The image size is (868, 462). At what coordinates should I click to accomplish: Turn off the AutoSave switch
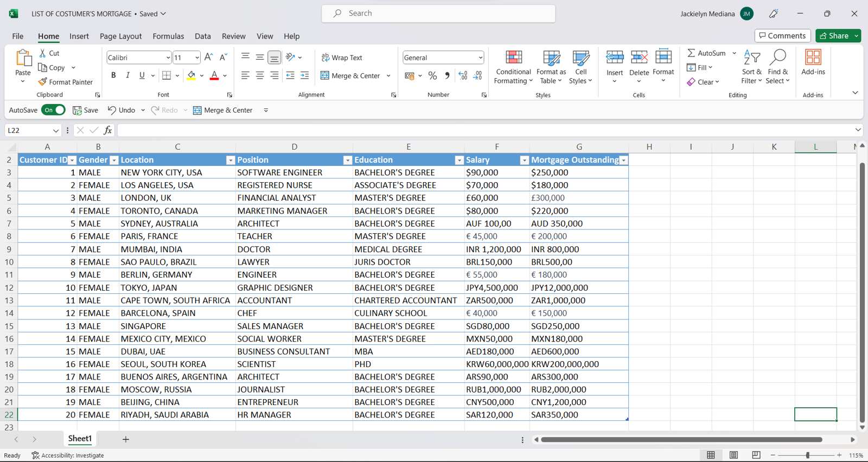coord(53,110)
